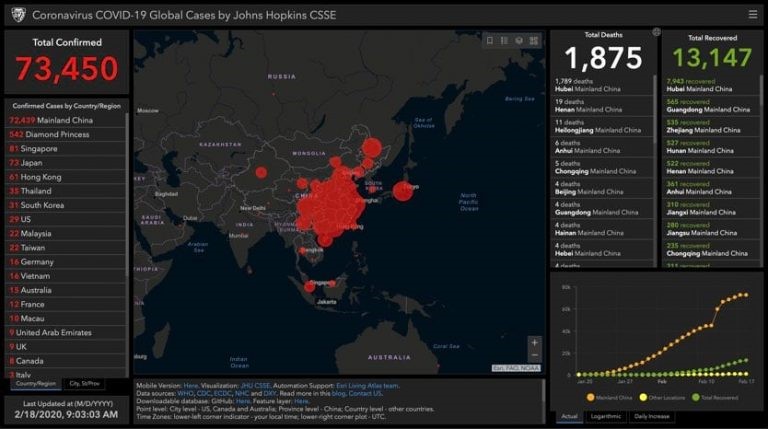Zoom out on map with minus button
Viewport: 768px width, 429px height.
pos(534,355)
